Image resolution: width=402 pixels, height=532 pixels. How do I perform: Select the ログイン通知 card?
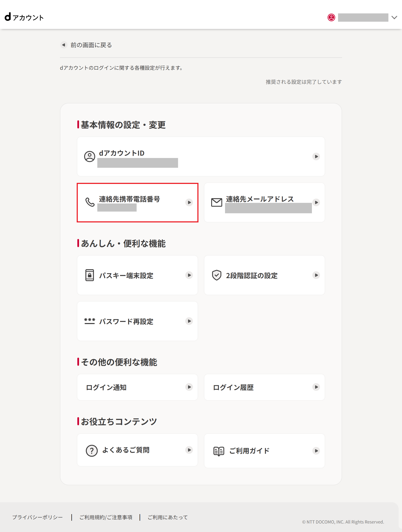pyautogui.click(x=137, y=387)
